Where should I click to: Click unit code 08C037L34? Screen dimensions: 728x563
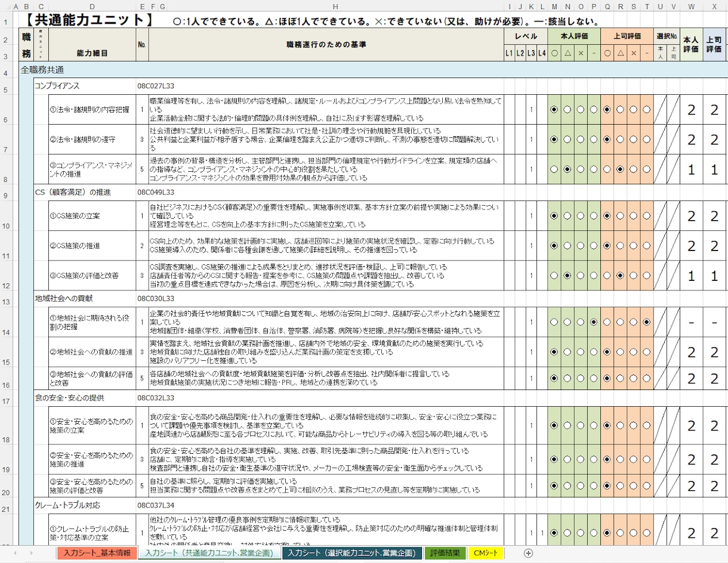coord(156,505)
